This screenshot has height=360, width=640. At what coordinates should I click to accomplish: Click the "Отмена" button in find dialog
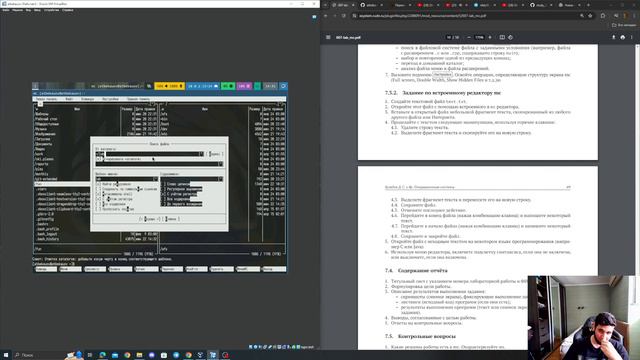click(x=171, y=219)
